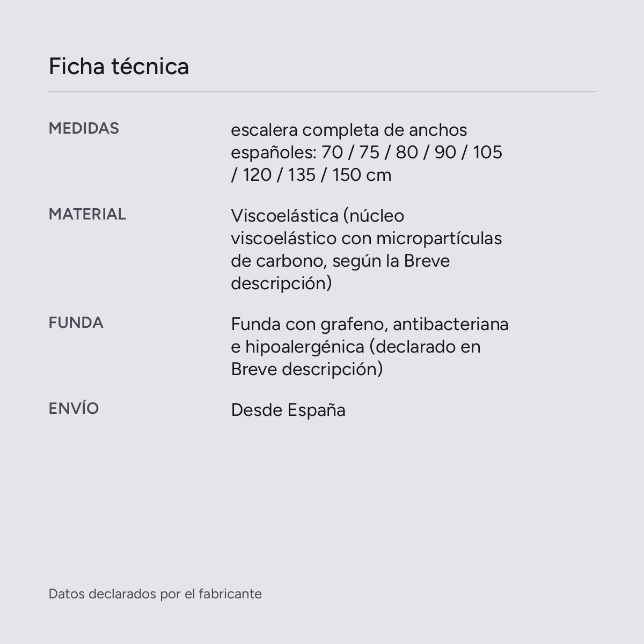The width and height of the screenshot is (644, 644).
Task: Click the '/ 120 / 135 / 150 cm' line
Action: tap(311, 175)
